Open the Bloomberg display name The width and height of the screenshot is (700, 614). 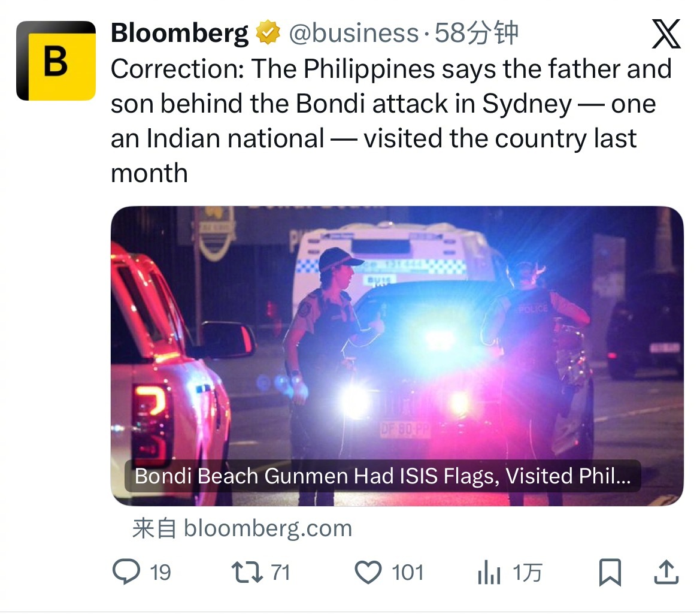click(x=179, y=34)
